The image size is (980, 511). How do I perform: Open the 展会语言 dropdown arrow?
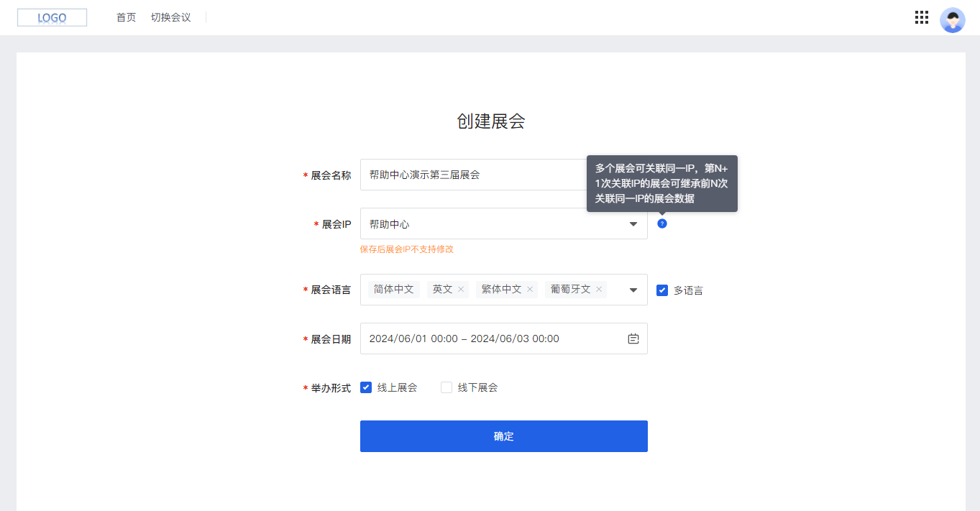tap(633, 289)
